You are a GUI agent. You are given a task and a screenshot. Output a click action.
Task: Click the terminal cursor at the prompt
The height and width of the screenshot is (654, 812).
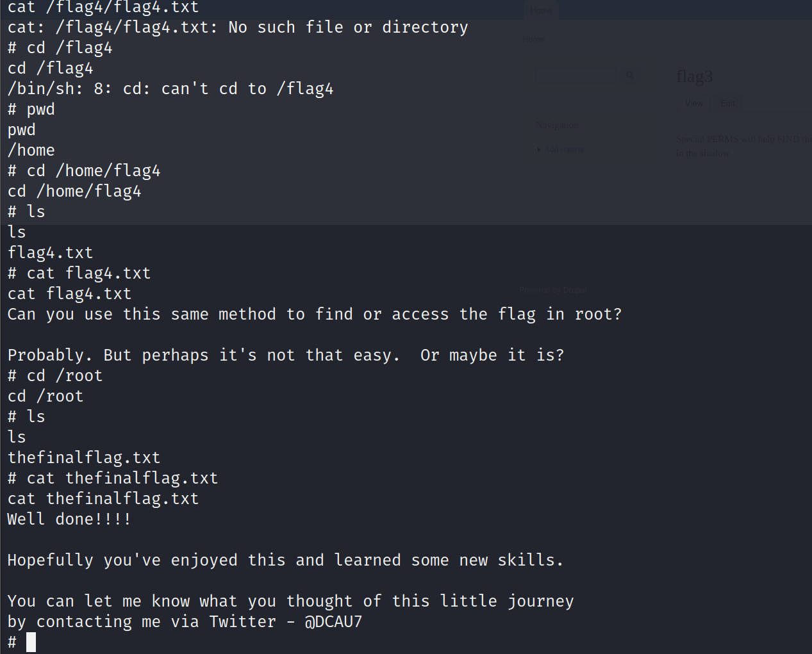coord(31,642)
